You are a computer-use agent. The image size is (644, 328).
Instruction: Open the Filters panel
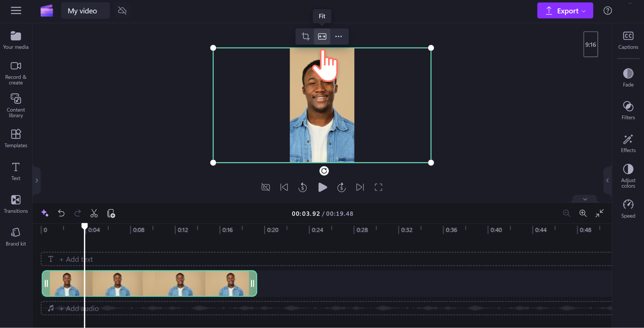[x=628, y=110]
